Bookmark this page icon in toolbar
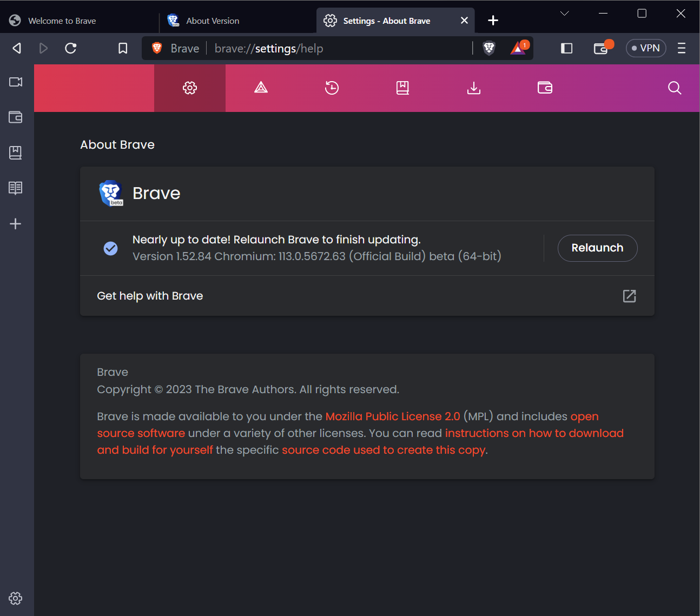 tap(123, 48)
